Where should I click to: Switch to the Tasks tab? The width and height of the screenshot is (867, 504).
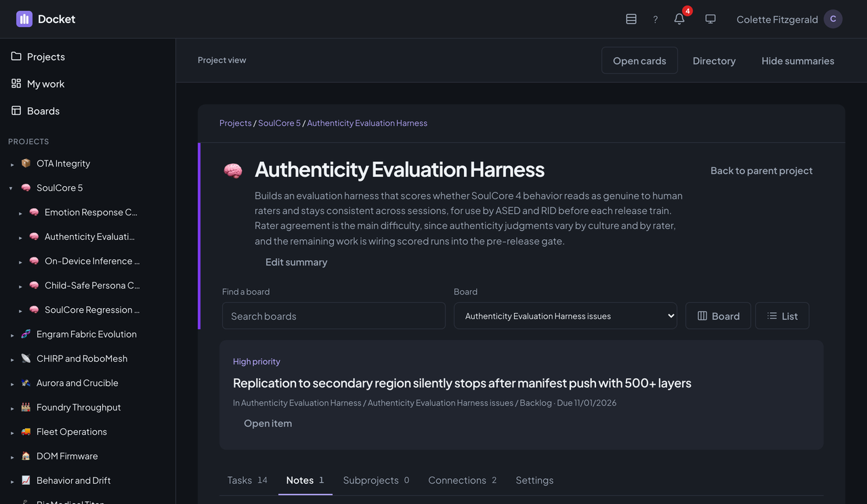[x=247, y=480]
